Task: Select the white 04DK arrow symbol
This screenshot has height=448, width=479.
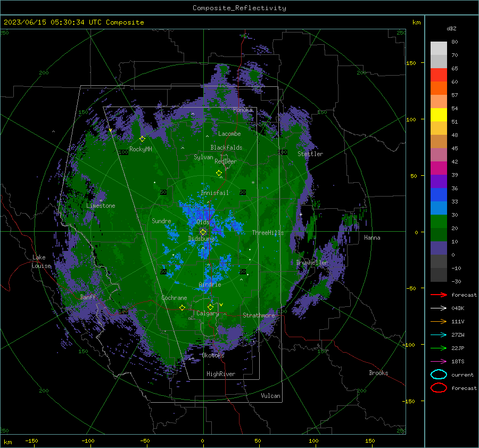Action: tap(439, 308)
